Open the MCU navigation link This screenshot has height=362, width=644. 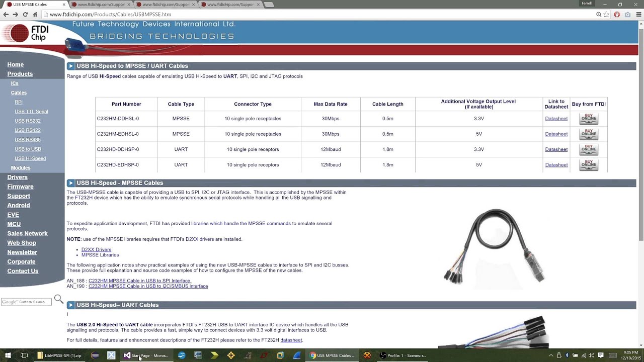tap(14, 224)
